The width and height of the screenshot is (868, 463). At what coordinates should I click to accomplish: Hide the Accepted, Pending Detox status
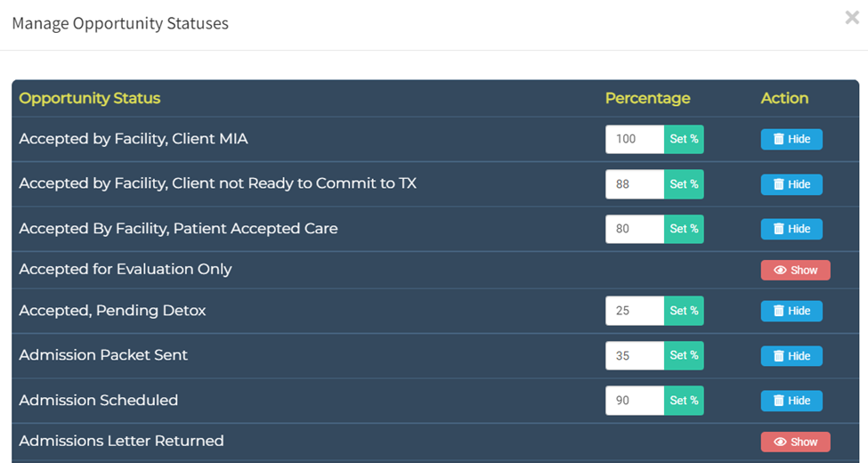[791, 311]
